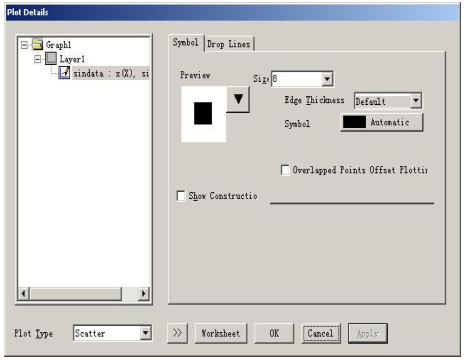Click the tree scrollbar left arrow
464x361 pixels.
tap(23, 294)
